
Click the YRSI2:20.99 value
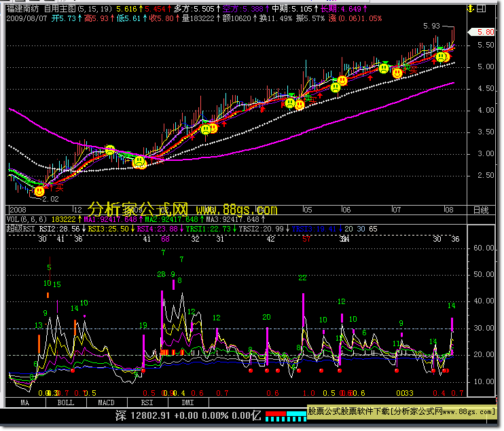coord(262,229)
